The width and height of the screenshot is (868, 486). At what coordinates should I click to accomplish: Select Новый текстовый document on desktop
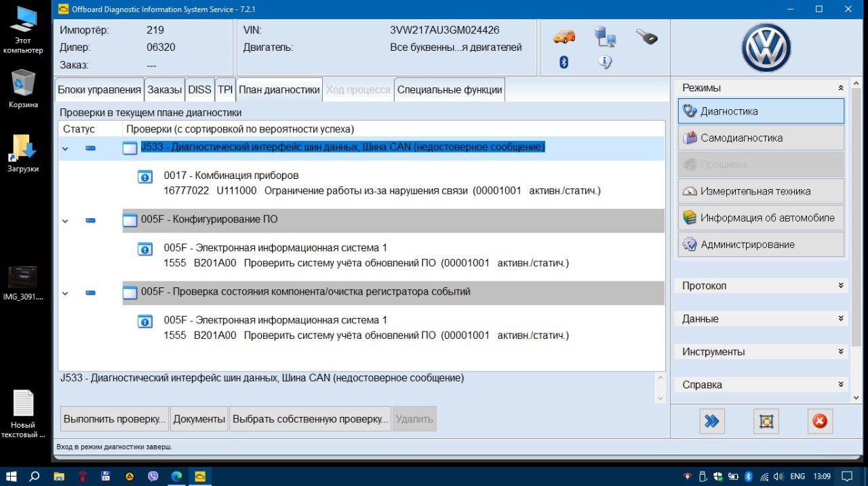tap(23, 414)
